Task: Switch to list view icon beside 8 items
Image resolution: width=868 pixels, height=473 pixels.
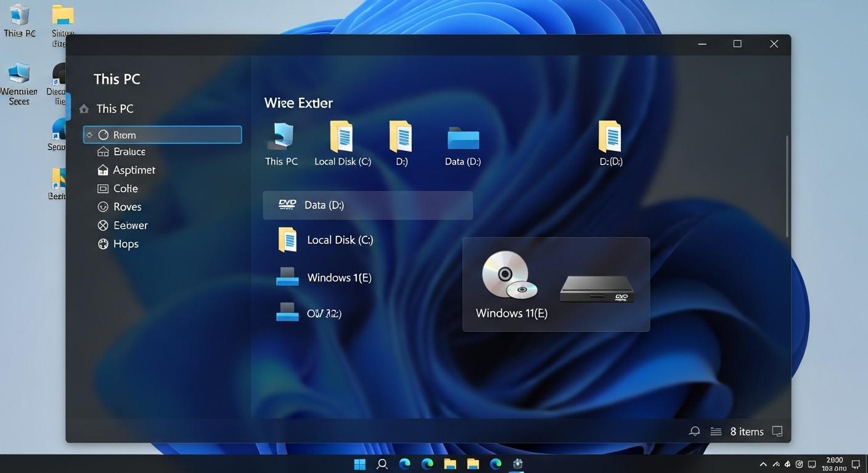Action: pos(716,432)
